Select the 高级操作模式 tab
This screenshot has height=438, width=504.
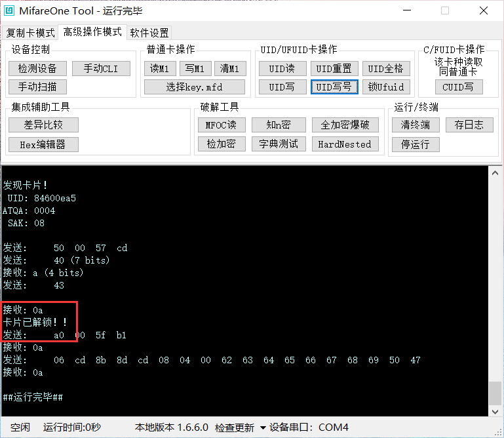click(x=92, y=32)
